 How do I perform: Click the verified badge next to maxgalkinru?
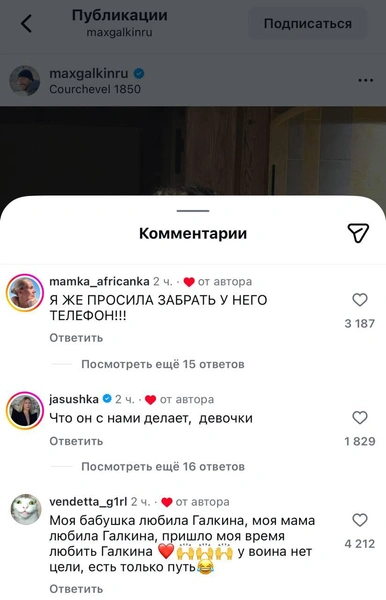click(x=139, y=73)
